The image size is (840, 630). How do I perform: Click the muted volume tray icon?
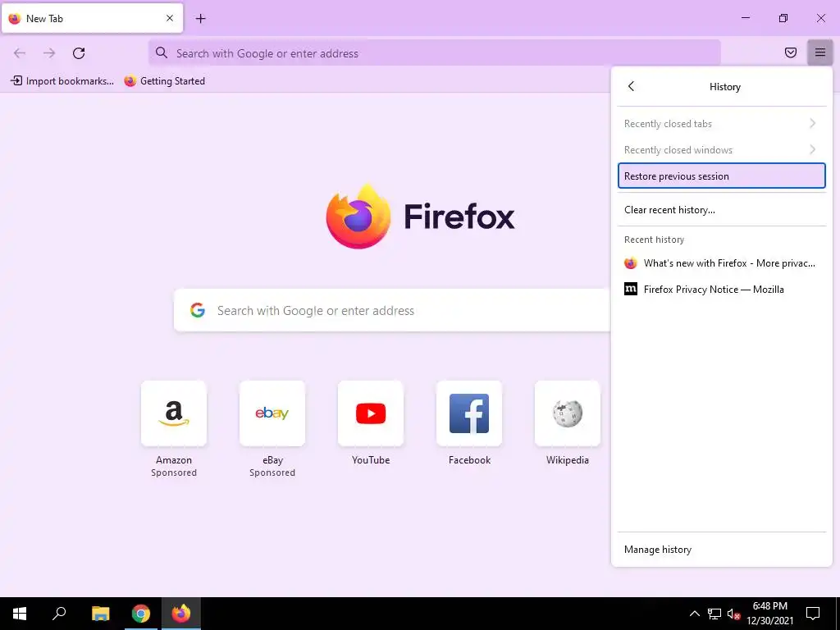point(734,614)
